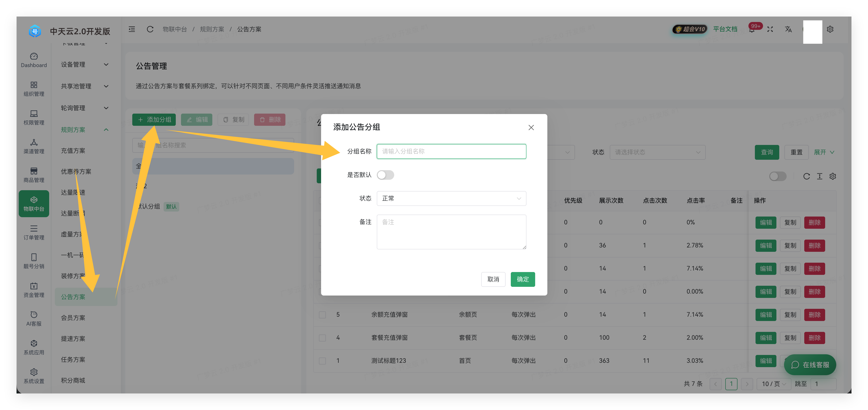Viewport: 868px width, 410px height.
Task: Open the Dashboard sidebar icon
Action: click(x=34, y=60)
